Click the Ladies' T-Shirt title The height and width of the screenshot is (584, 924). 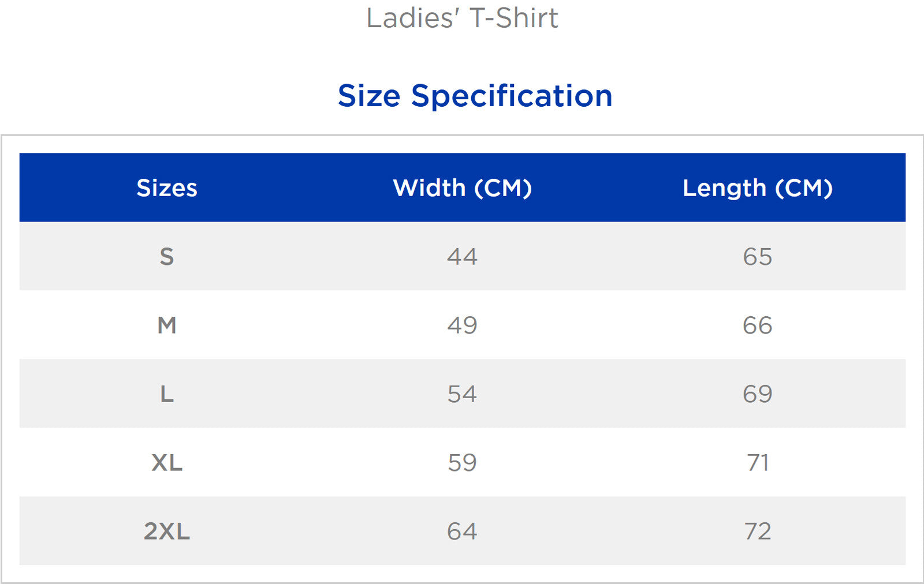[462, 18]
